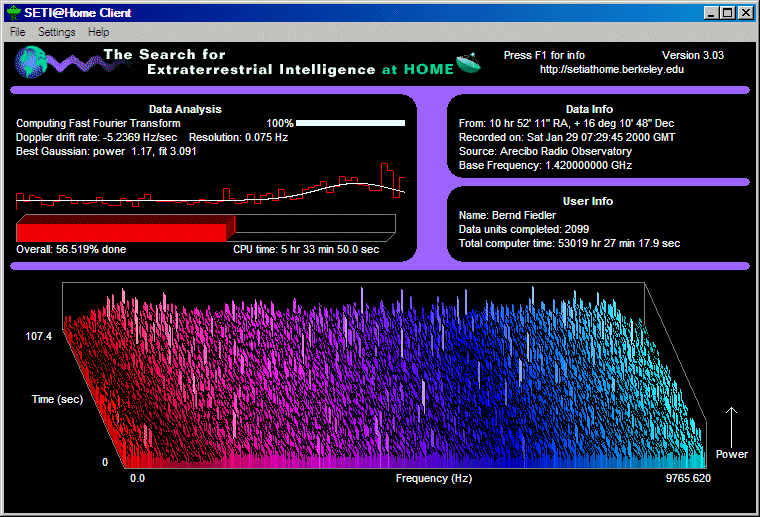Click the red overall progress bar
Screen dimensions: 760x517
click(206, 228)
